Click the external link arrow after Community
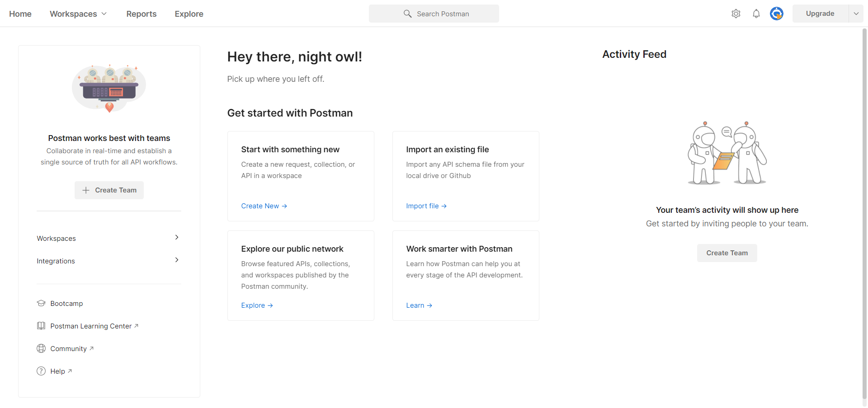This screenshot has width=868, height=408. (x=91, y=348)
